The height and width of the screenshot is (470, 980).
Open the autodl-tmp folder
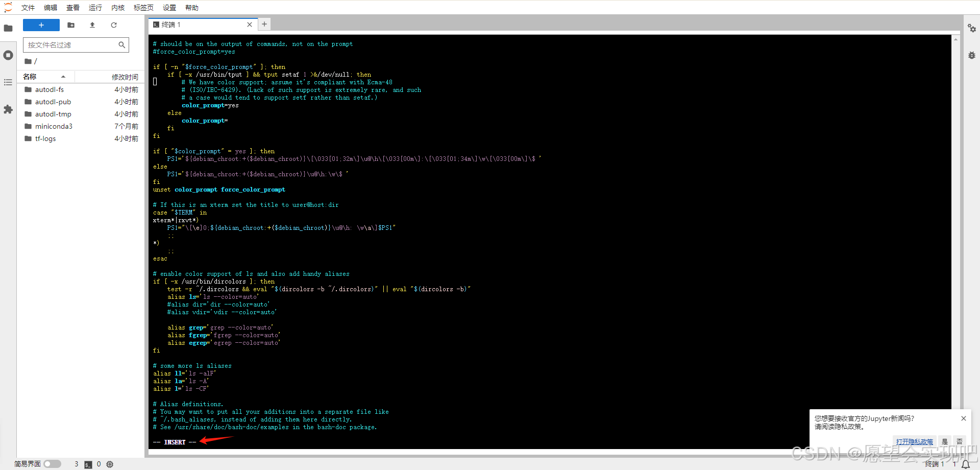click(53, 114)
